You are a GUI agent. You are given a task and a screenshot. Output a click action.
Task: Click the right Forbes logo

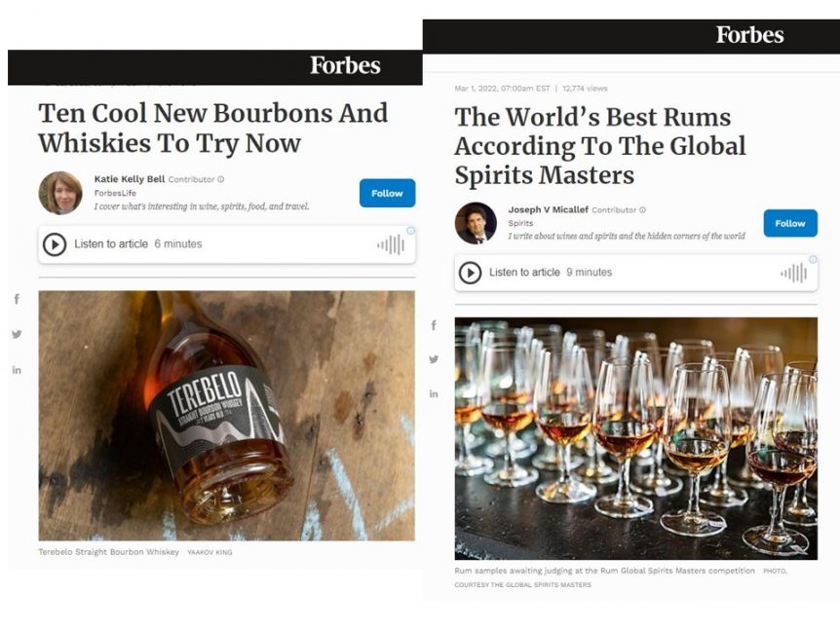pos(750,35)
